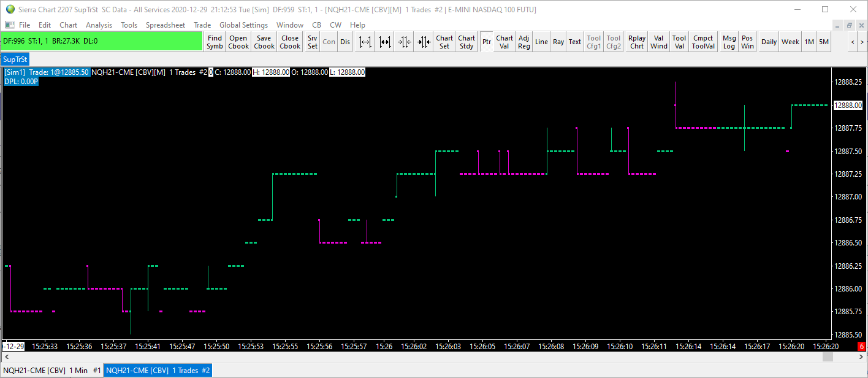This screenshot has height=378, width=868.
Task: Select the NQH21-CME 1 Trades #2 tab
Action: click(159, 371)
